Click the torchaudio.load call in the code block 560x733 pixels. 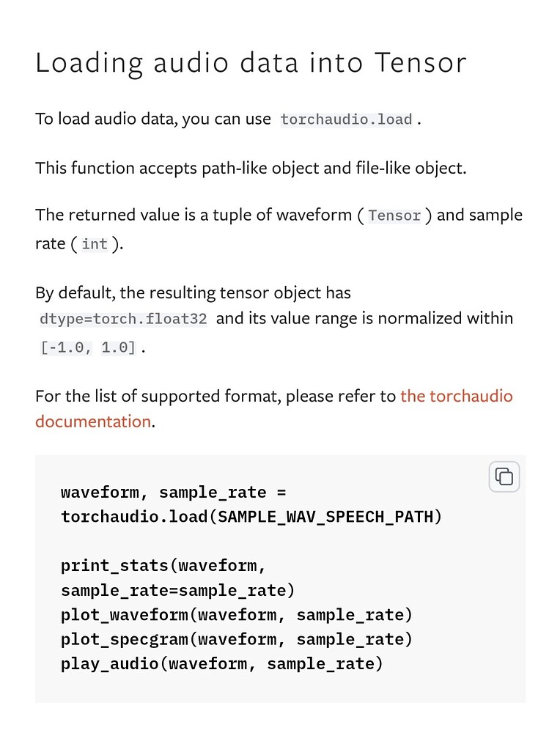tap(132, 516)
